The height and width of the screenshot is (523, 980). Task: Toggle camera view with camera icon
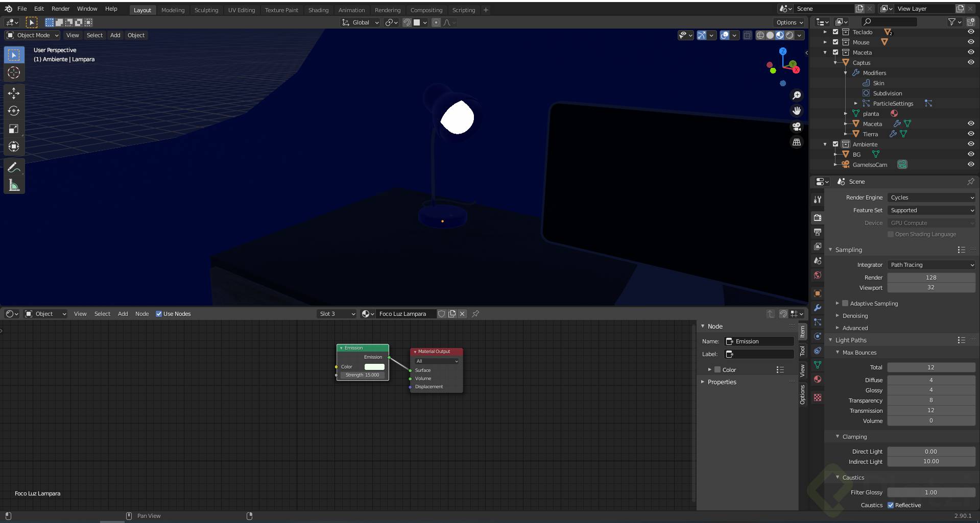click(x=796, y=127)
